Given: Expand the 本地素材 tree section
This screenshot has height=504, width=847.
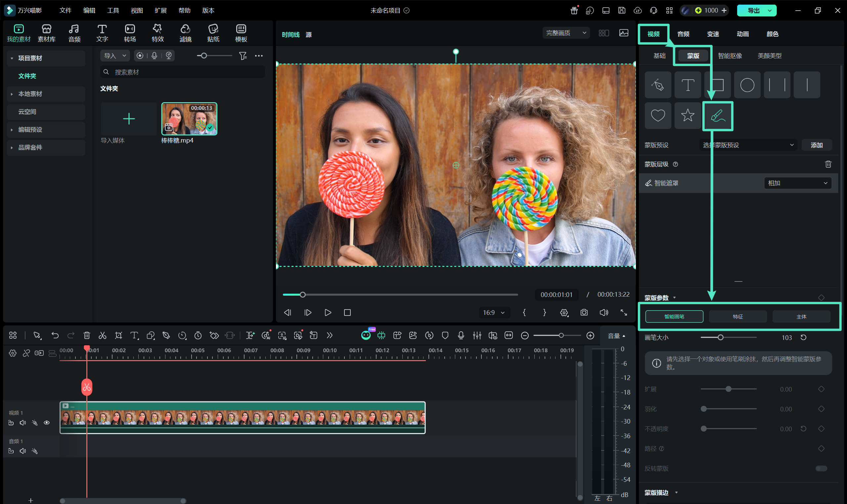Looking at the screenshot, I should click(x=12, y=94).
